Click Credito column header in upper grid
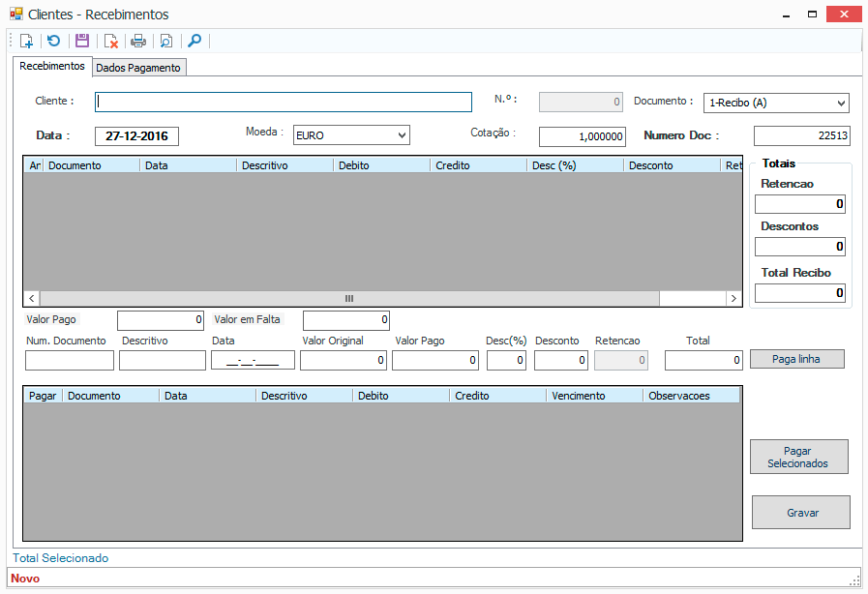This screenshot has width=868, height=594. pos(478,165)
